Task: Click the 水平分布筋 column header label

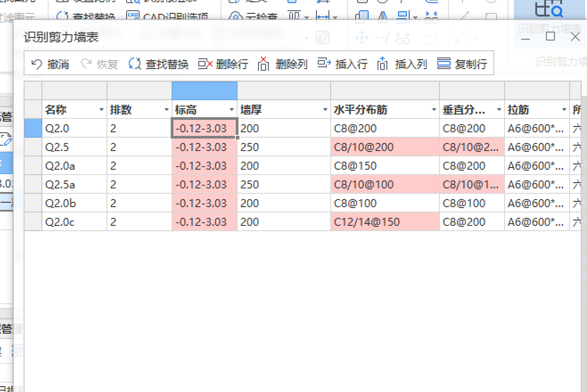Action: coord(361,110)
